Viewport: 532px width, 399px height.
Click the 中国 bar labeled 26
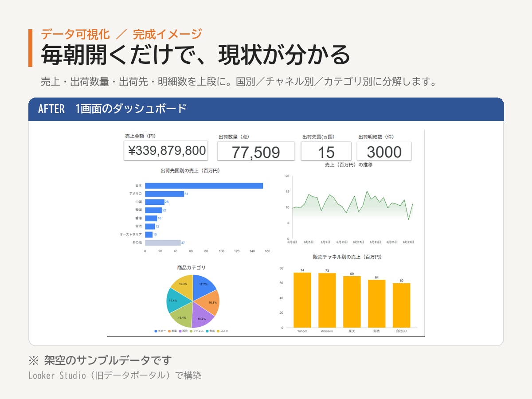[x=155, y=202]
